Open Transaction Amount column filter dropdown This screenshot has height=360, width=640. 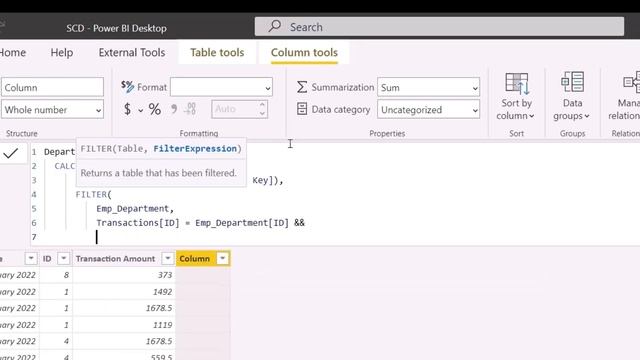(x=167, y=258)
